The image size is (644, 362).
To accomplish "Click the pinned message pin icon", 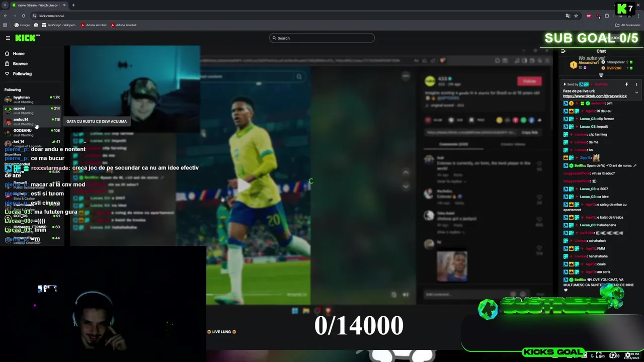I will [626, 84].
